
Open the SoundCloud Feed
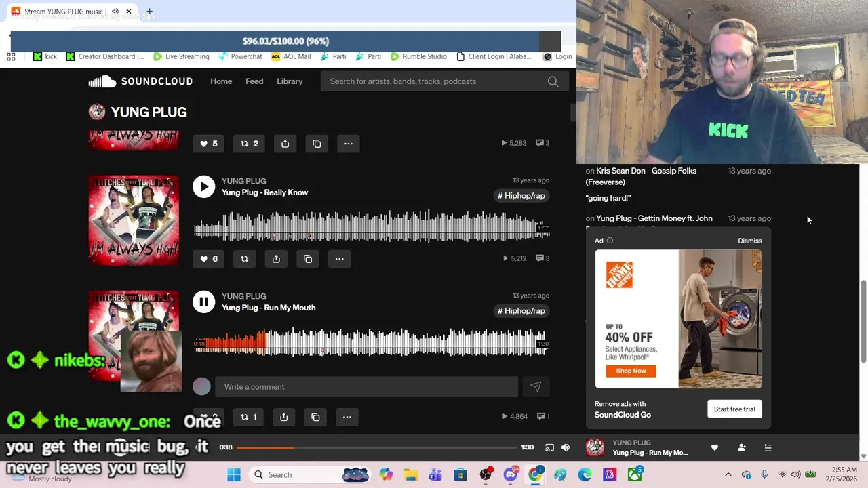point(254,81)
